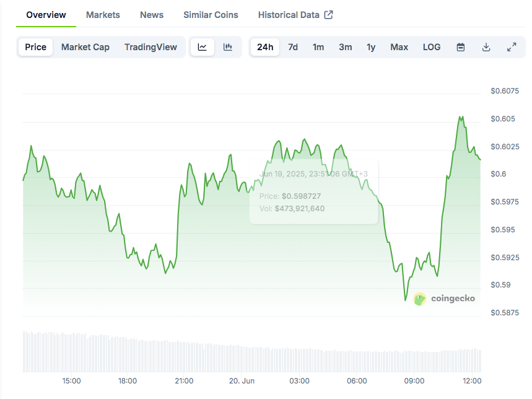Open the calendar date range picker
Image resolution: width=532 pixels, height=399 pixels.
(461, 47)
